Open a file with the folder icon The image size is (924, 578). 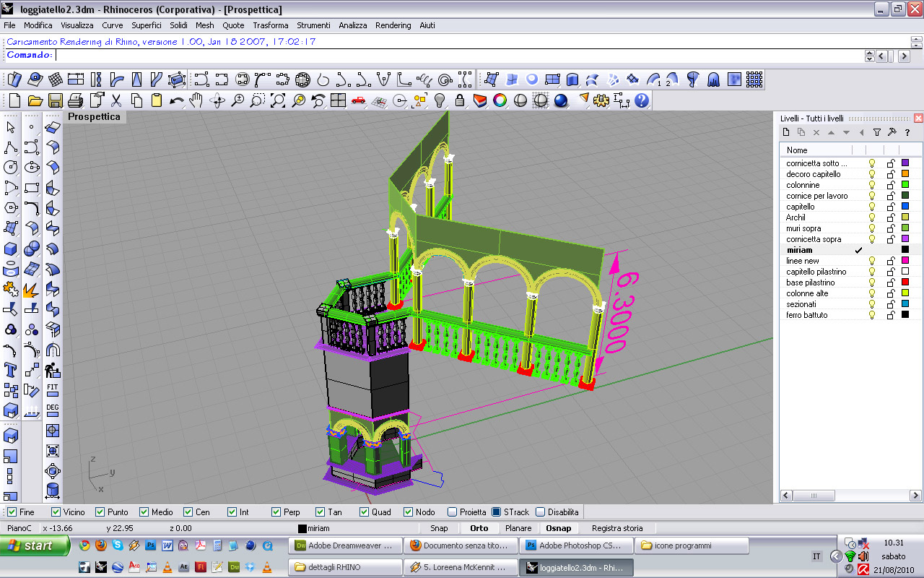(x=35, y=100)
